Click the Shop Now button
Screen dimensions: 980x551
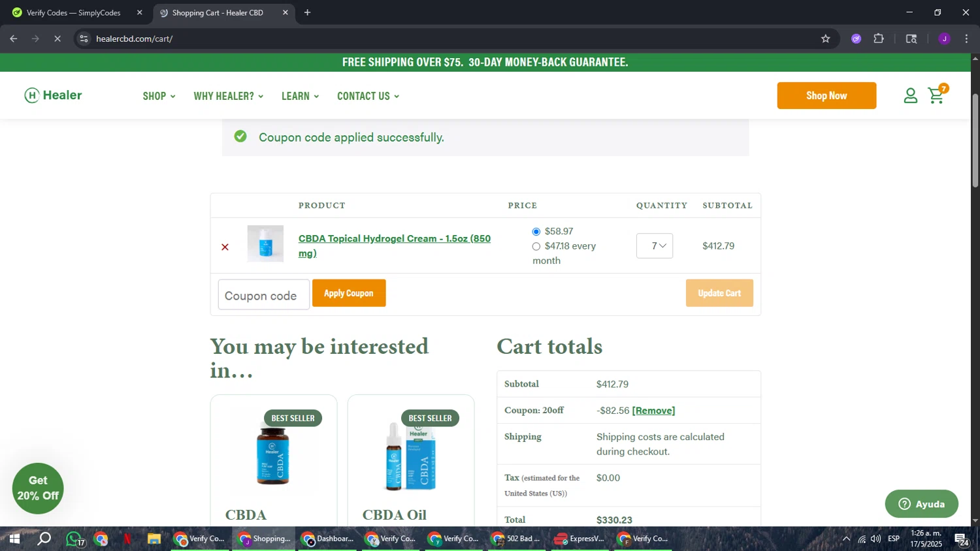point(826,95)
